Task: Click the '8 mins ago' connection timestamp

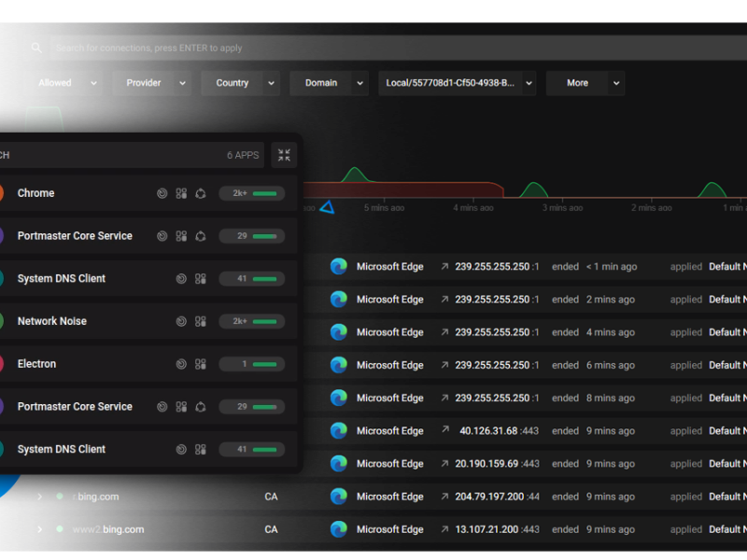Action: pyautogui.click(x=611, y=399)
